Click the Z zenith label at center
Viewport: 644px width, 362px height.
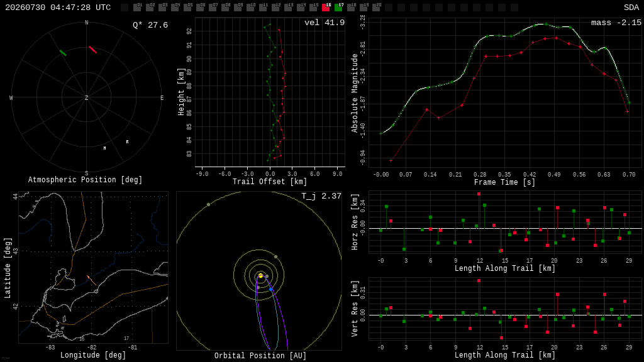point(87,97)
